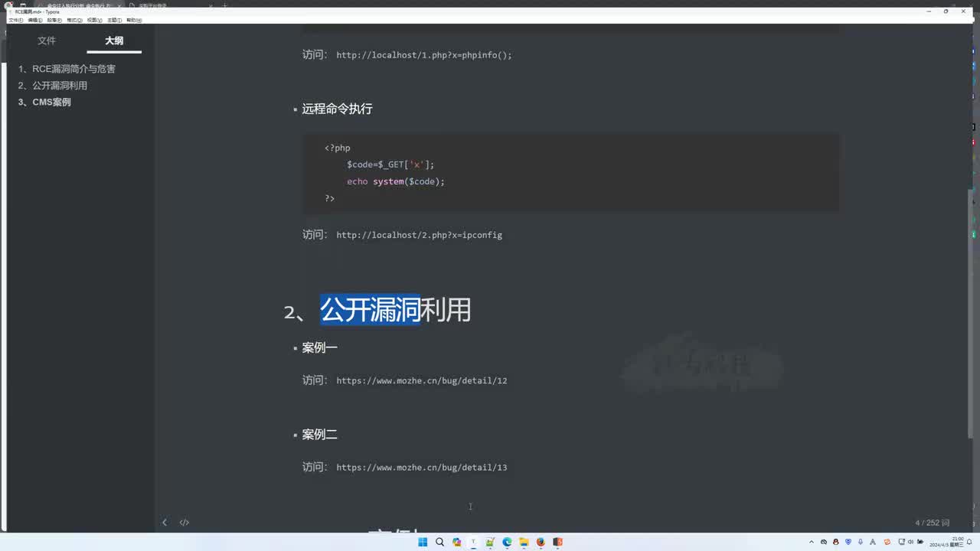Click link https://www.mozhe.cn/bug/detail/13
The image size is (980, 551).
coord(422,468)
